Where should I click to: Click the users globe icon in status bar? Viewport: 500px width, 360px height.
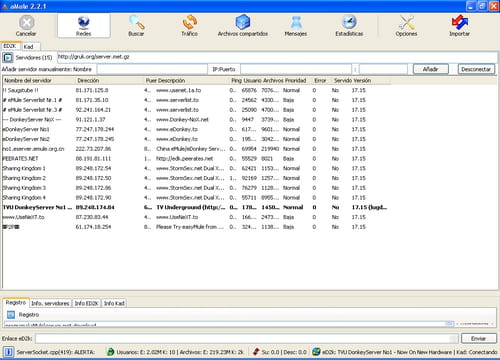point(111,352)
